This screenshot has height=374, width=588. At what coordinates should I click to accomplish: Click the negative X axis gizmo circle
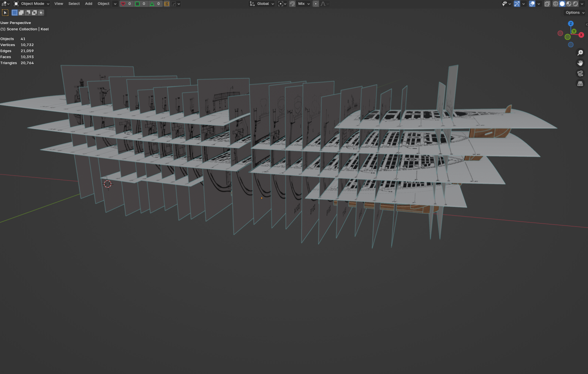coord(560,33)
